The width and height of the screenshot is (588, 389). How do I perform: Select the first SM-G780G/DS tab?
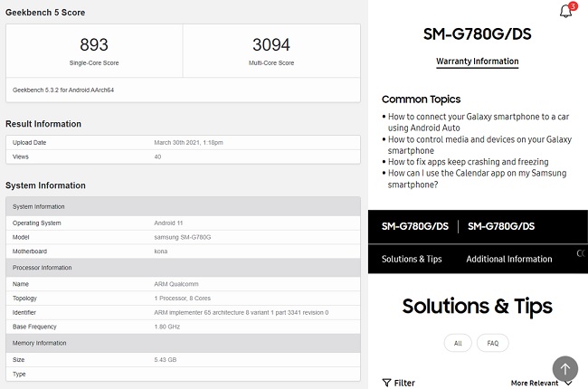pyautogui.click(x=414, y=226)
